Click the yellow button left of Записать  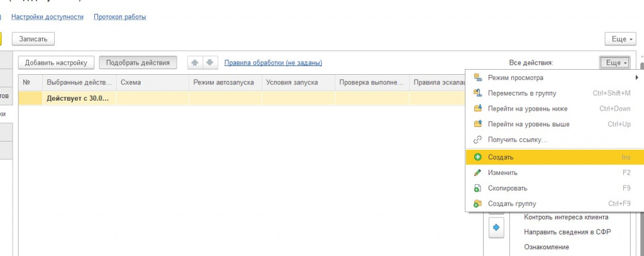[x=1, y=39]
